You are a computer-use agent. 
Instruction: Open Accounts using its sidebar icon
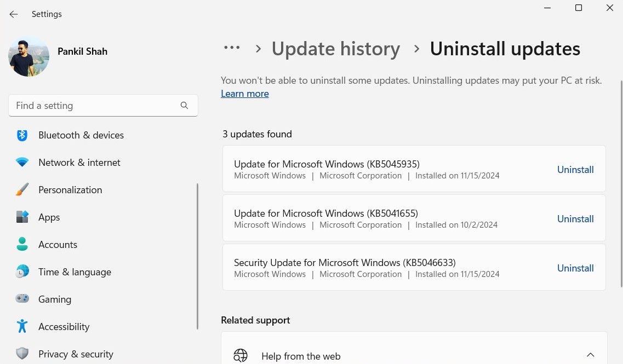22,245
